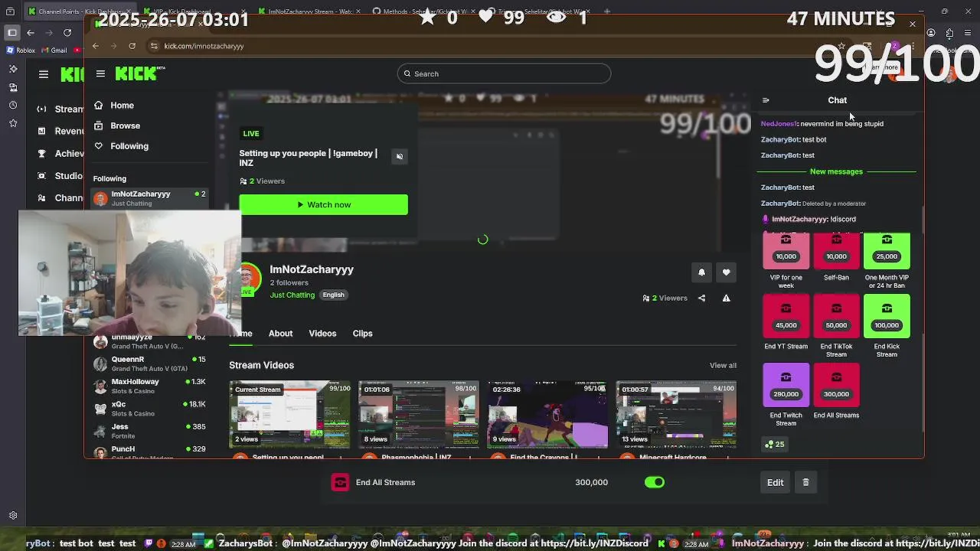
Task: Click View all stream videos
Action: 723,365
